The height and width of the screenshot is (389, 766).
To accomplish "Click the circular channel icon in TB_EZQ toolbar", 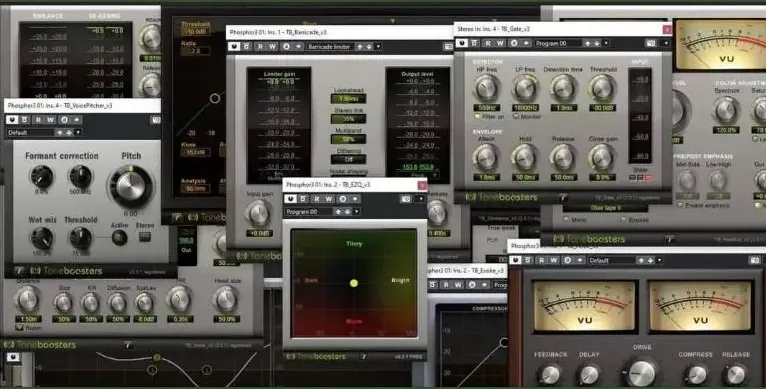I will (342, 199).
